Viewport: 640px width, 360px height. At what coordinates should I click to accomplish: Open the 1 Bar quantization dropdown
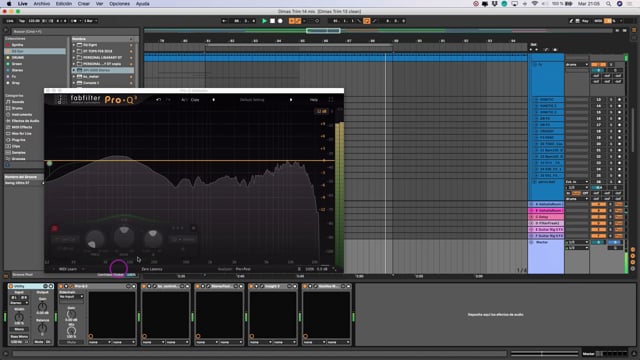click(x=90, y=21)
